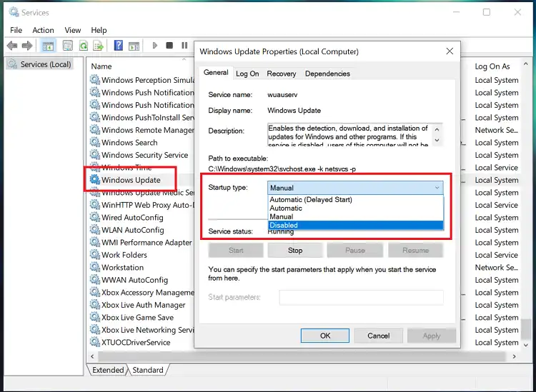Click OK to confirm properties

[325, 336]
